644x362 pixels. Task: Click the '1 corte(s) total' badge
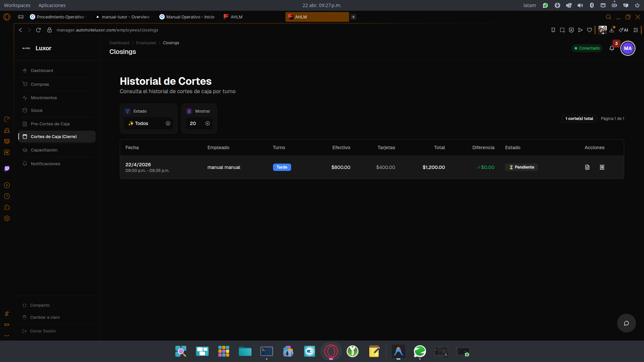point(579,119)
